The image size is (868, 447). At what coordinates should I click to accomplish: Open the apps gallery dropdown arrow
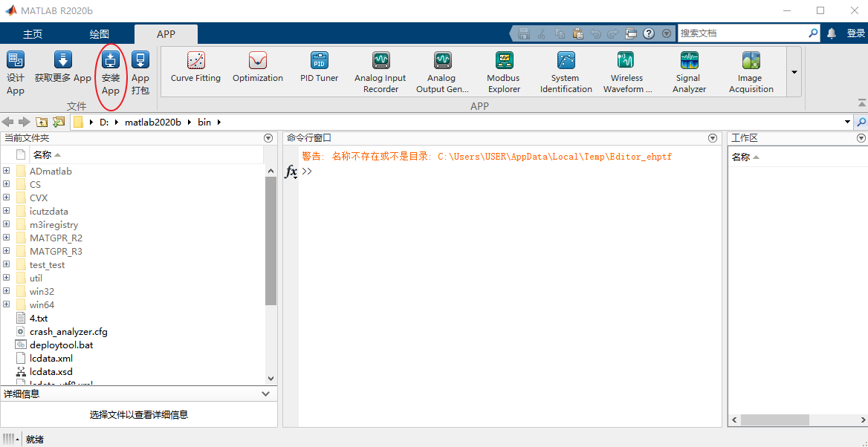[x=794, y=72]
